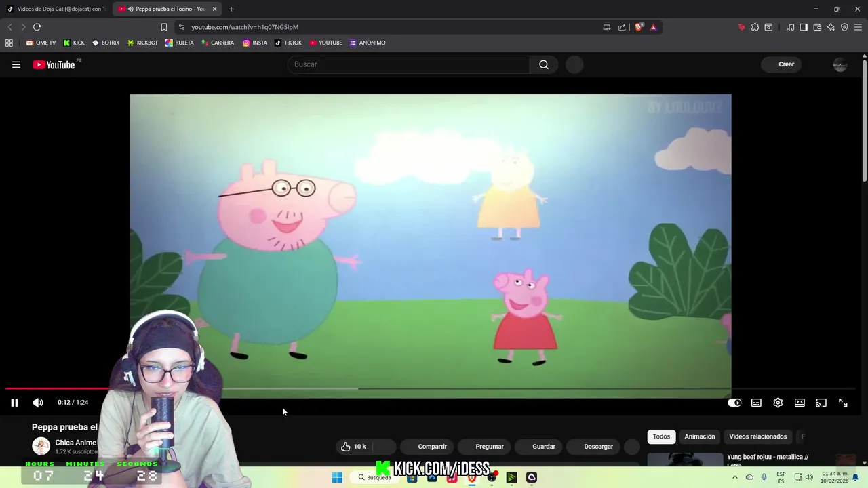Seek along the red video progress bar

pyautogui.click(x=58, y=388)
